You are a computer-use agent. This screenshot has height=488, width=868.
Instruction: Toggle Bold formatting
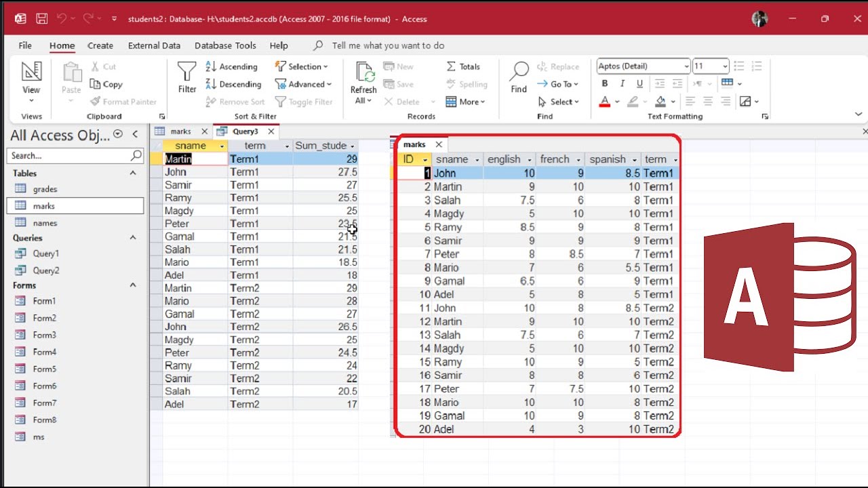(x=605, y=83)
